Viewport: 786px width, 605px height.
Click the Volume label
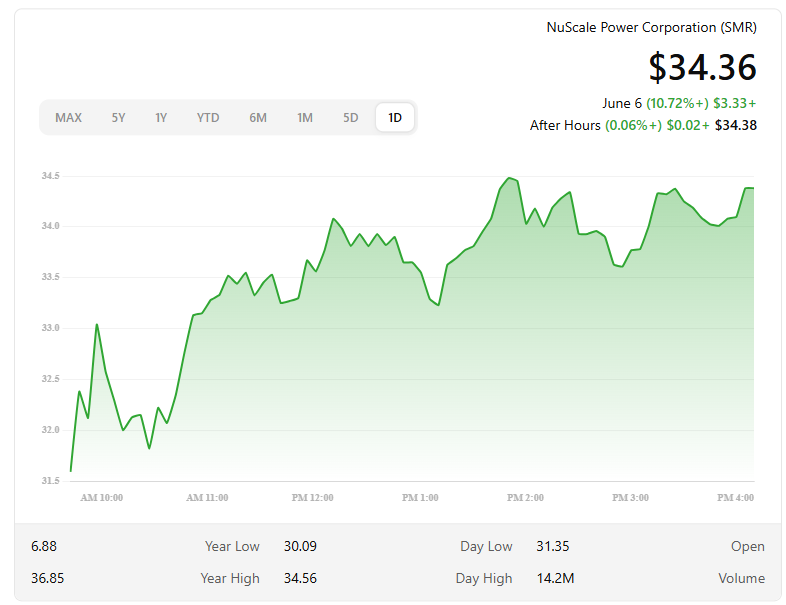tap(741, 578)
